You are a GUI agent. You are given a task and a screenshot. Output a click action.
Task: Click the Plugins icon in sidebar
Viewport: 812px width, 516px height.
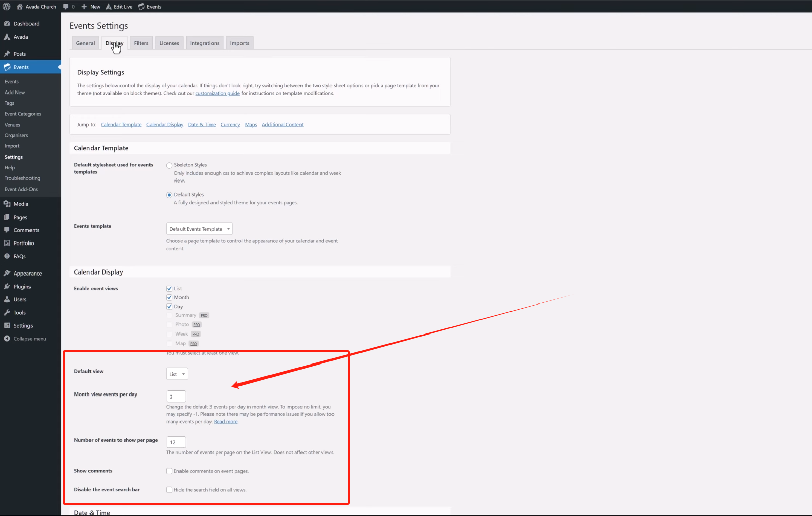[7, 287]
